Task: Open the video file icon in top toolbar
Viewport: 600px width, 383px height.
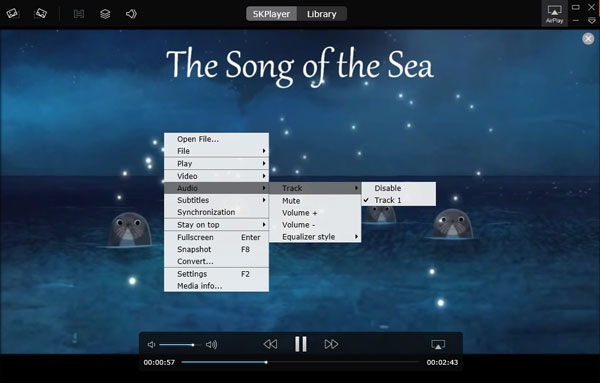Action: pyautogui.click(x=13, y=14)
